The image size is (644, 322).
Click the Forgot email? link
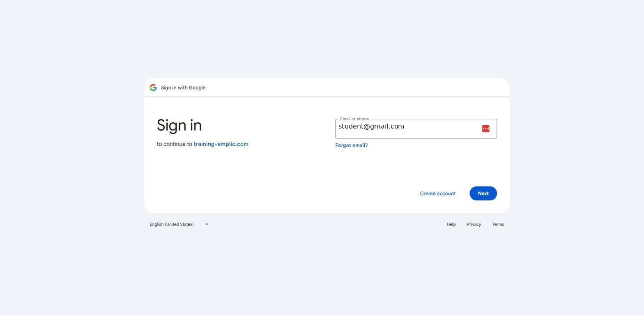(x=351, y=145)
